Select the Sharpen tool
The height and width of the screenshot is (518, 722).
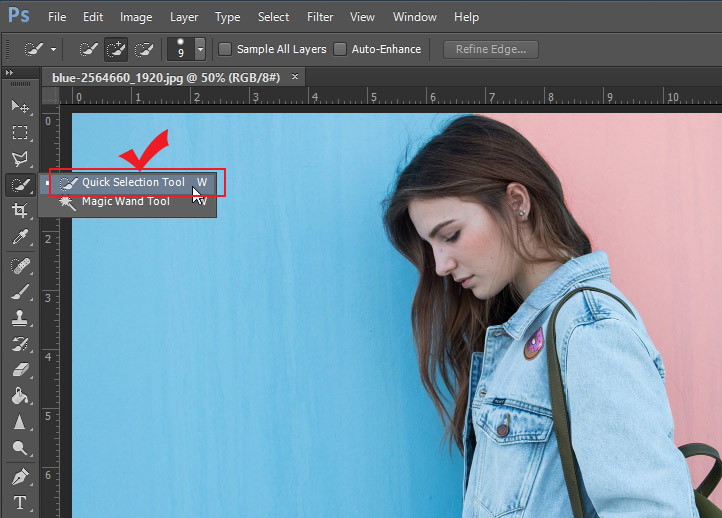click(x=20, y=422)
